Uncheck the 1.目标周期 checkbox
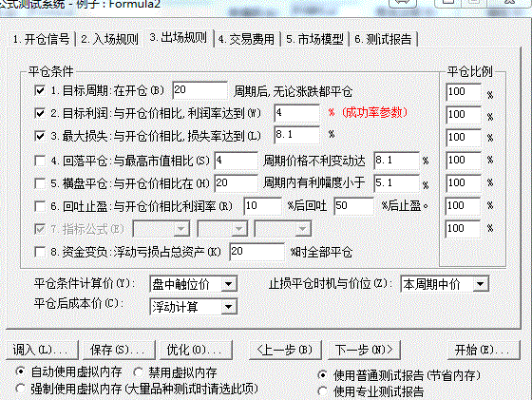 (x=40, y=90)
